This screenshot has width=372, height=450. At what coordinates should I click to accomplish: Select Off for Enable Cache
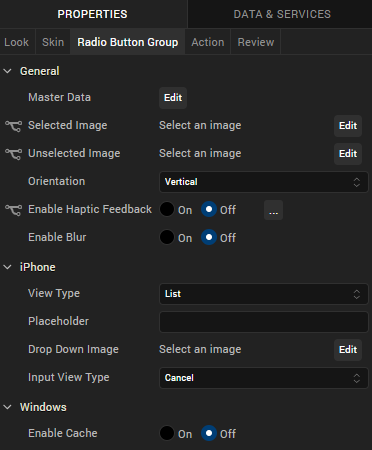[x=209, y=433]
